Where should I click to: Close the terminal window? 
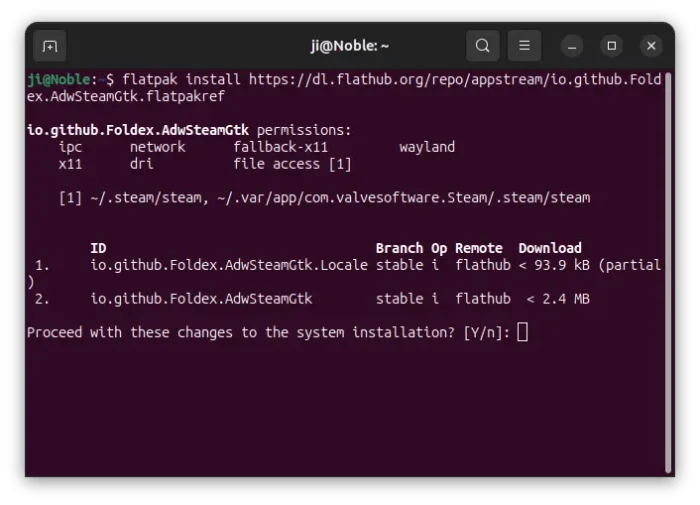pyautogui.click(x=651, y=46)
